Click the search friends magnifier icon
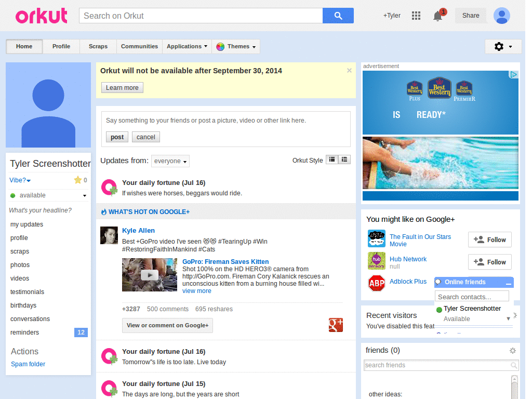Image resolution: width=532 pixels, height=399 pixels. click(514, 365)
